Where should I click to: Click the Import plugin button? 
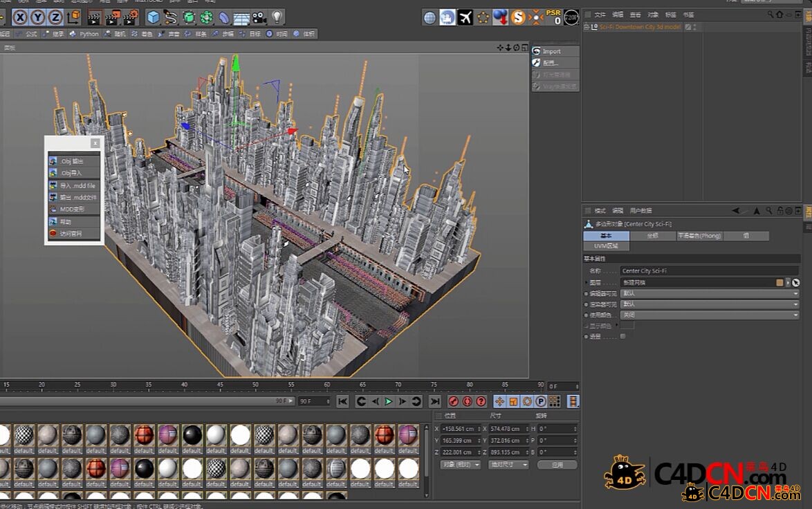click(x=555, y=51)
